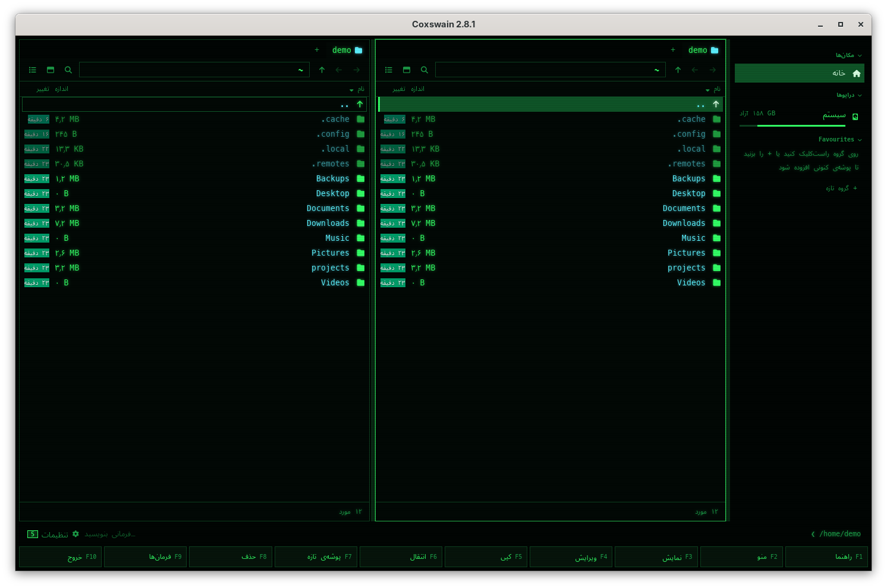
Task: Click F3 view button
Action: click(656, 557)
